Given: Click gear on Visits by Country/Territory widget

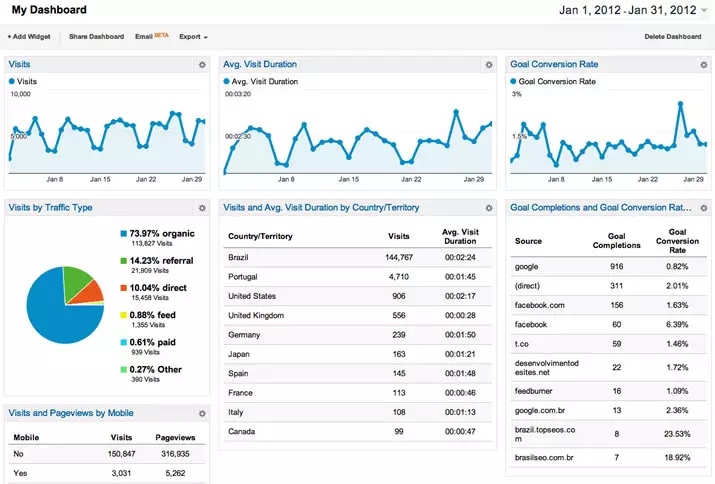Looking at the screenshot, I should pyautogui.click(x=489, y=208).
